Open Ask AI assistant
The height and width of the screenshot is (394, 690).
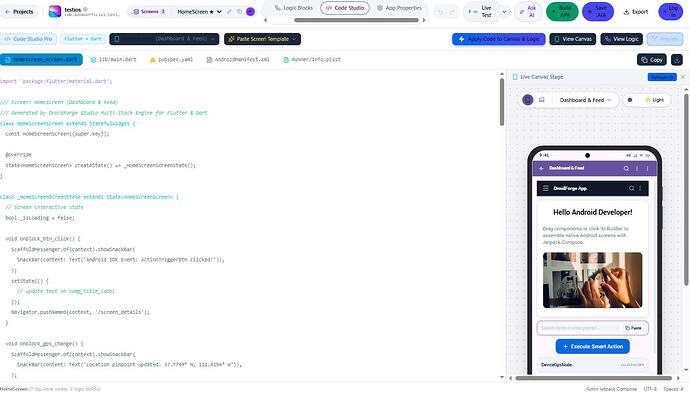click(528, 11)
